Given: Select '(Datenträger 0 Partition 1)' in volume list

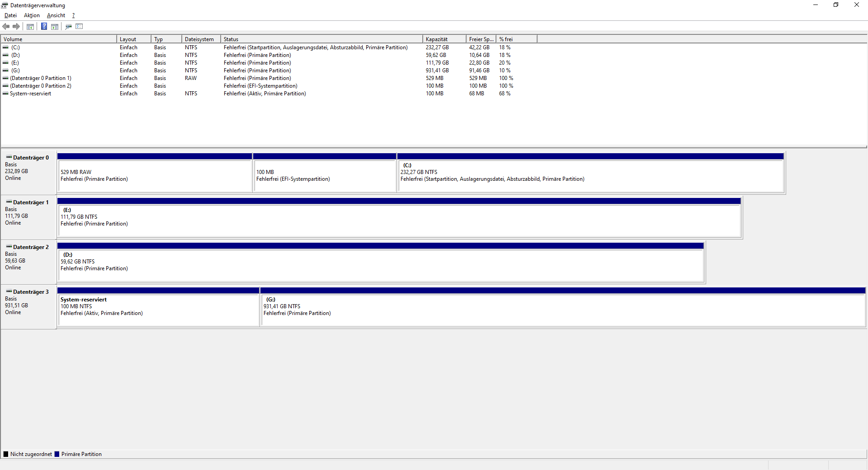Looking at the screenshot, I should [41, 78].
